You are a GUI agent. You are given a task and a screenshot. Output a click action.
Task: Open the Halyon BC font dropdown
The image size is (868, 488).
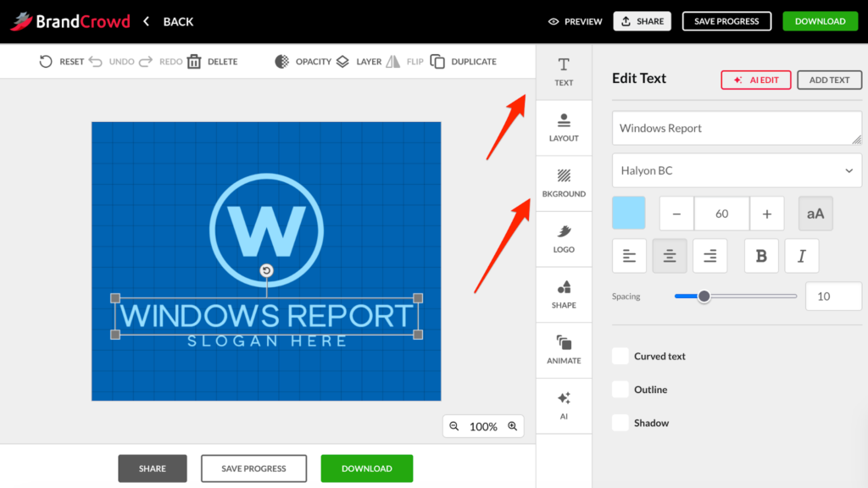tap(737, 170)
